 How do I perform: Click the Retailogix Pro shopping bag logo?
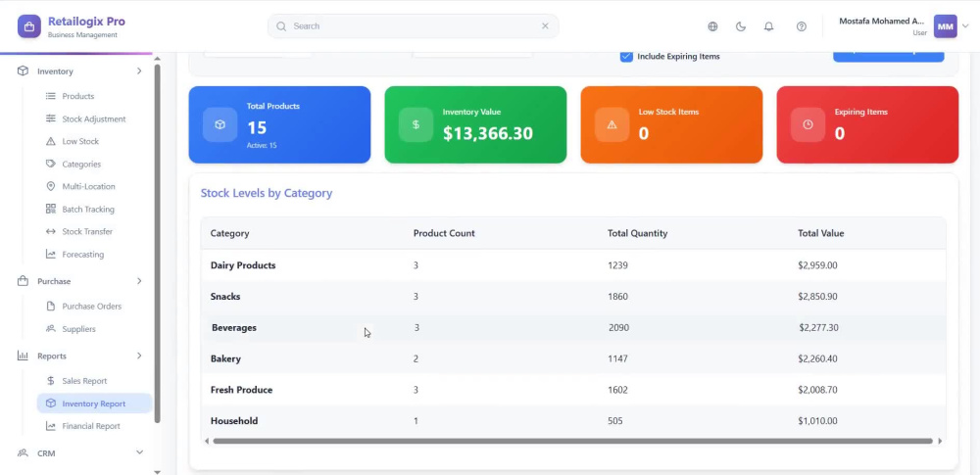pyautogui.click(x=28, y=26)
